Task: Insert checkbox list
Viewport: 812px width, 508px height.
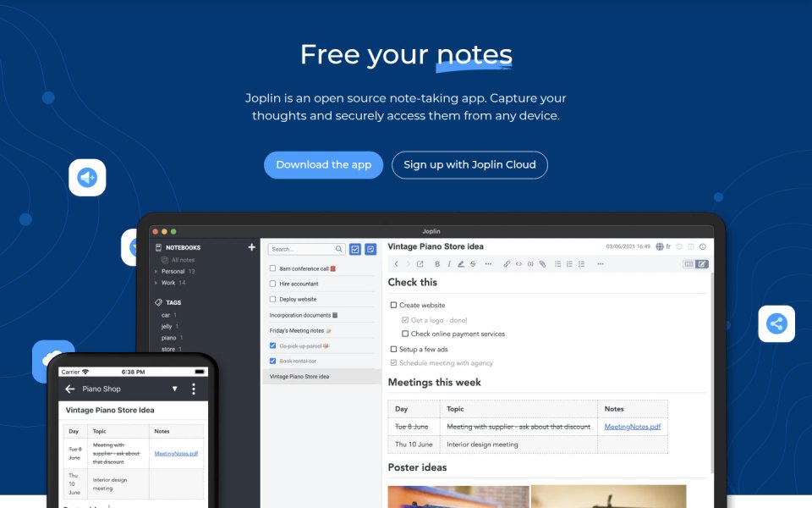Action: [x=582, y=264]
